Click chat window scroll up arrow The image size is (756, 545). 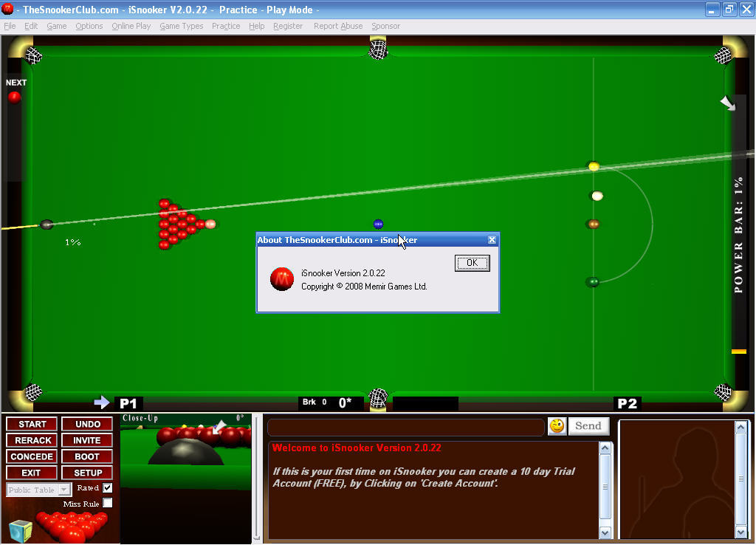pyautogui.click(x=605, y=448)
